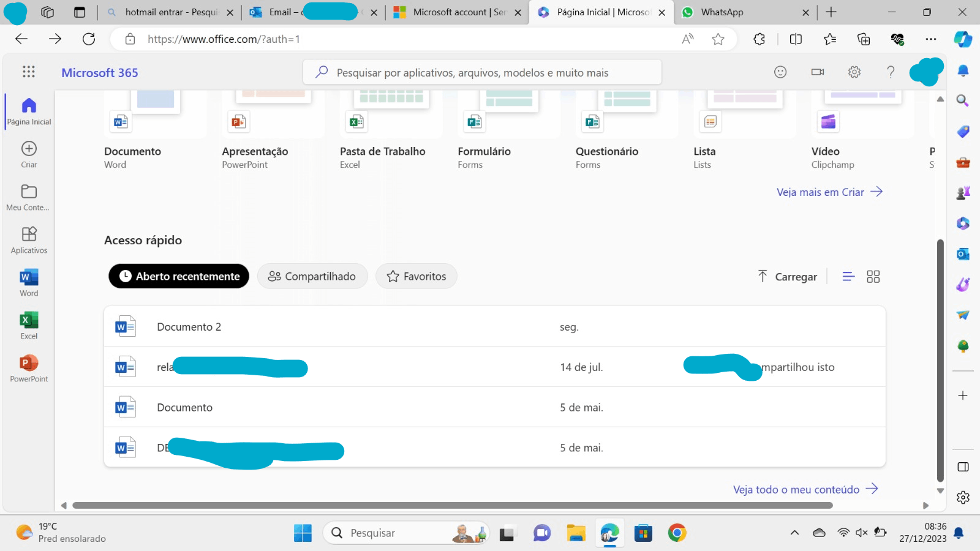Open the Microsoft 365 app launcher grid
The image size is (980, 551).
(29, 72)
